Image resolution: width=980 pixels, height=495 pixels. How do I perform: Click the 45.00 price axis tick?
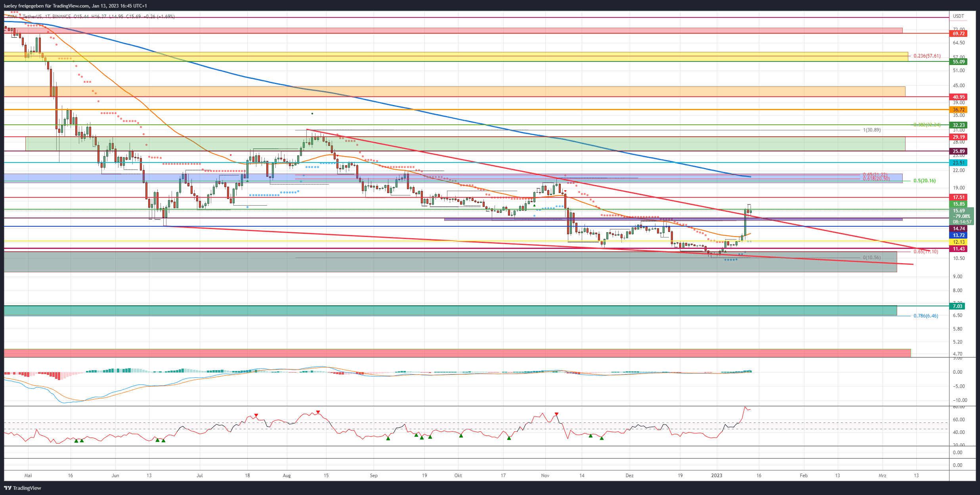click(959, 86)
